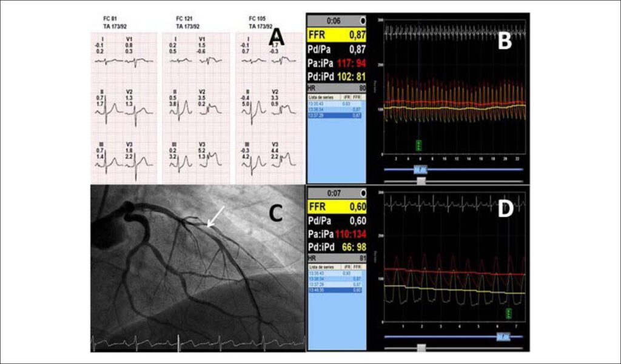Click the 'FC 81' ECG heading
Viewport: 621px width, 364px height.
(x=109, y=19)
